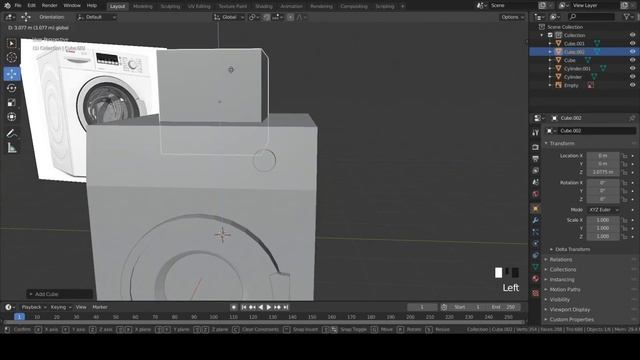
Task: Expand the Add Cube operator panel
Action: pos(60,294)
